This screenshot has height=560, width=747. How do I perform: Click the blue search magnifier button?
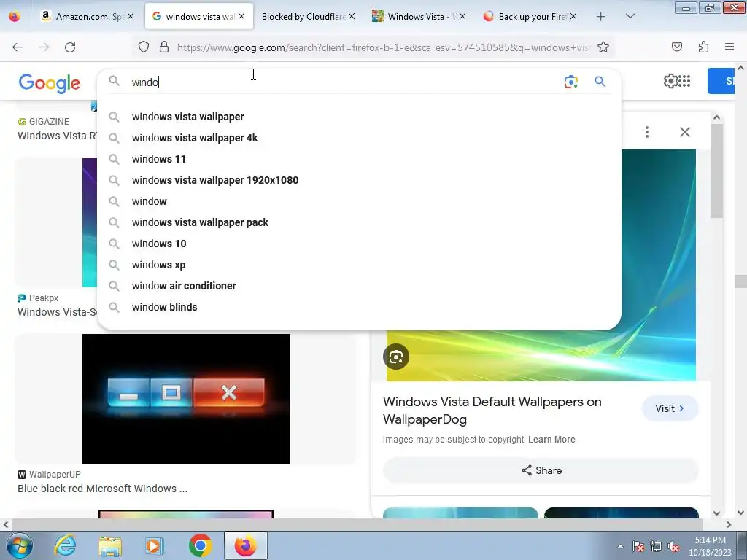tap(600, 82)
